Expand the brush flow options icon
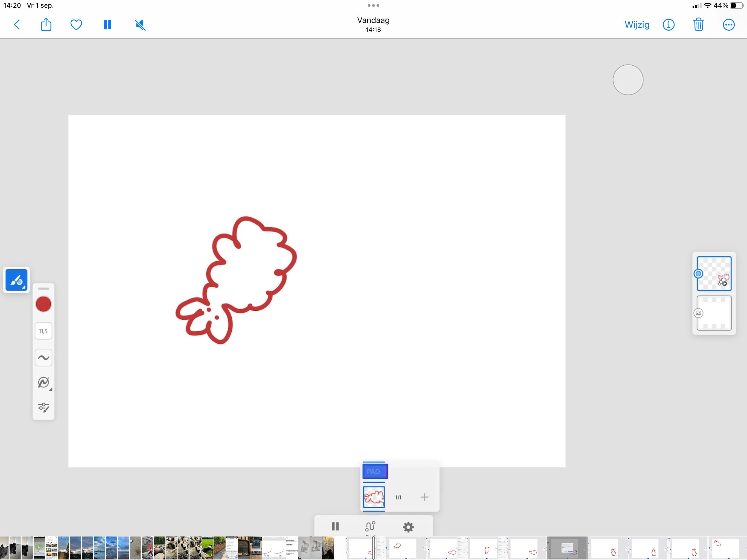This screenshot has height=560, width=747. [43, 382]
